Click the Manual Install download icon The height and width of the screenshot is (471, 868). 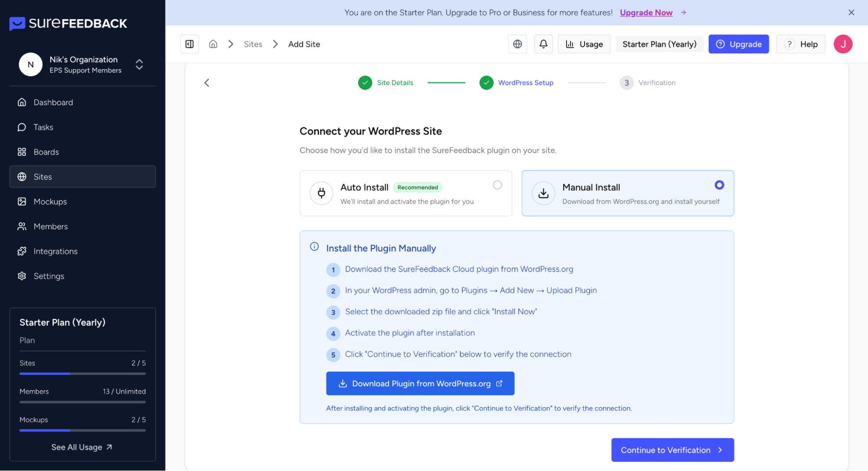(543, 193)
